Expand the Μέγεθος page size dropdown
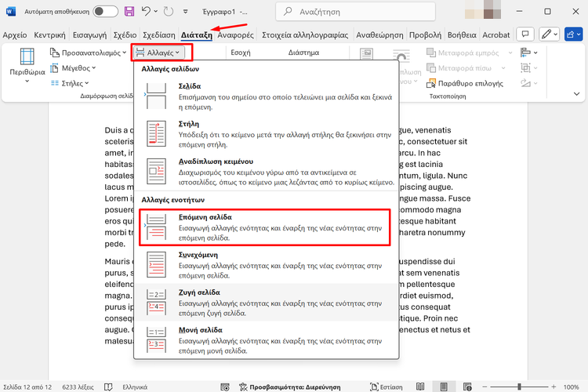The width and height of the screenshot is (588, 392). click(74, 68)
